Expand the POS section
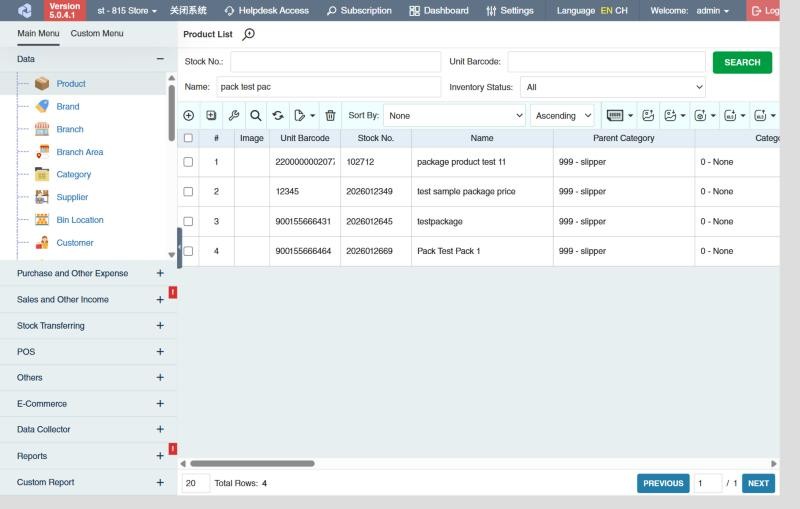Viewport: 800px width, 509px height. click(160, 352)
